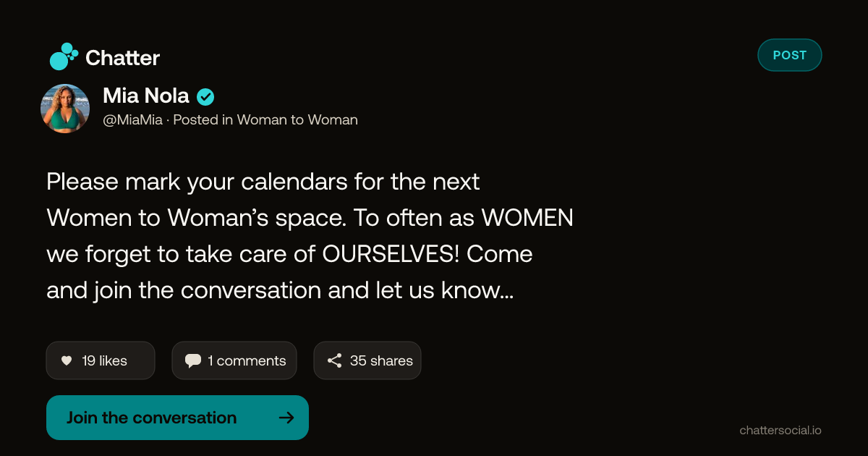Viewport: 868px width, 456px height.
Task: Visit the chattersocial.io link
Action: point(780,430)
